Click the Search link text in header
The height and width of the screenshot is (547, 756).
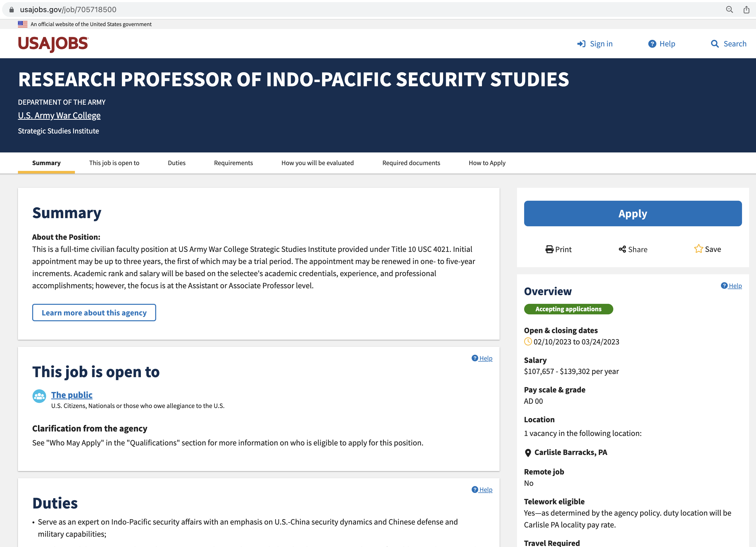pos(735,44)
